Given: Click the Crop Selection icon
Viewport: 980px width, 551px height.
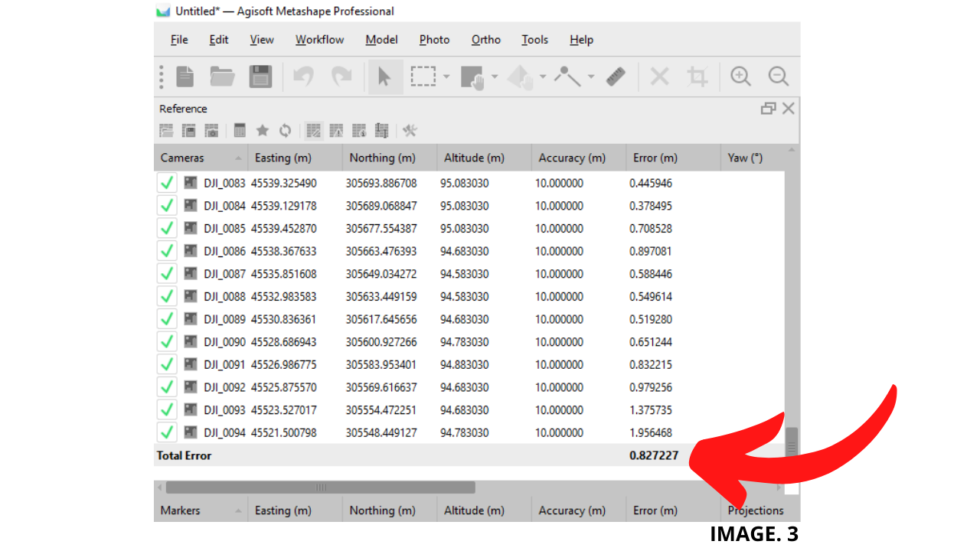Looking at the screenshot, I should coord(697,77).
